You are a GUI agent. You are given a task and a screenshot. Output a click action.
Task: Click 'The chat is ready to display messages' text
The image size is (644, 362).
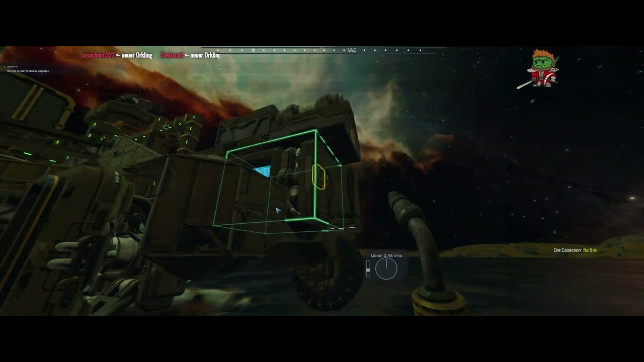pyautogui.click(x=28, y=71)
